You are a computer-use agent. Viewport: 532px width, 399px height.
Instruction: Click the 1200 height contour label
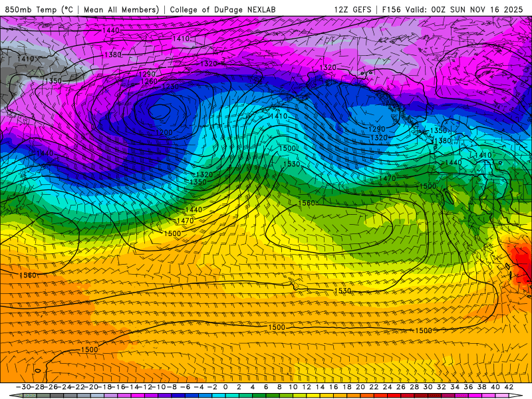164,132
